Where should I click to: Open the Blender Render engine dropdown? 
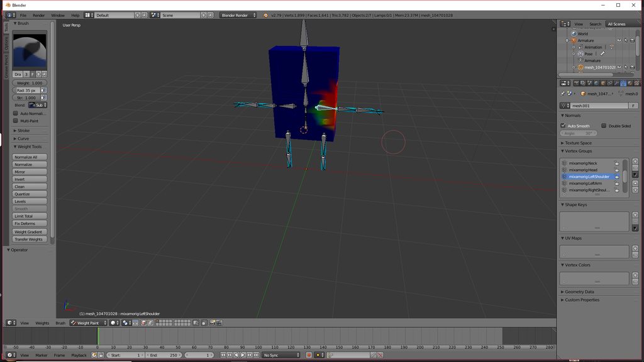tap(238, 15)
